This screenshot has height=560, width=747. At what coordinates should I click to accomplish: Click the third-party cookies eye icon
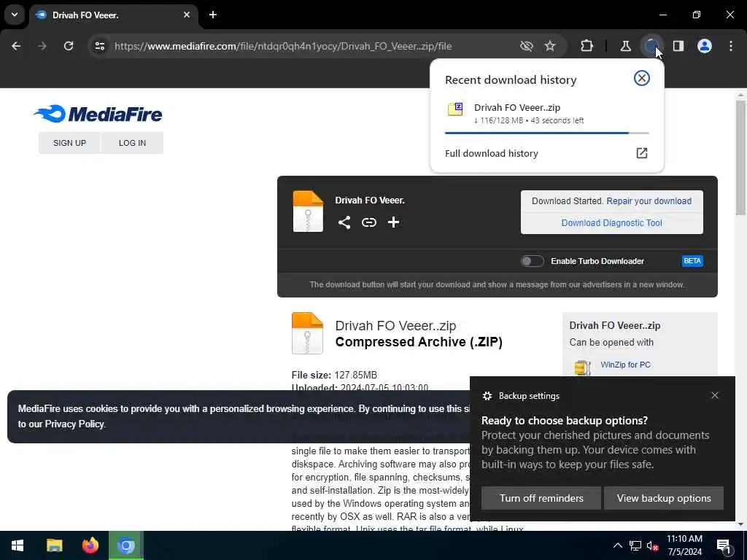527,46
